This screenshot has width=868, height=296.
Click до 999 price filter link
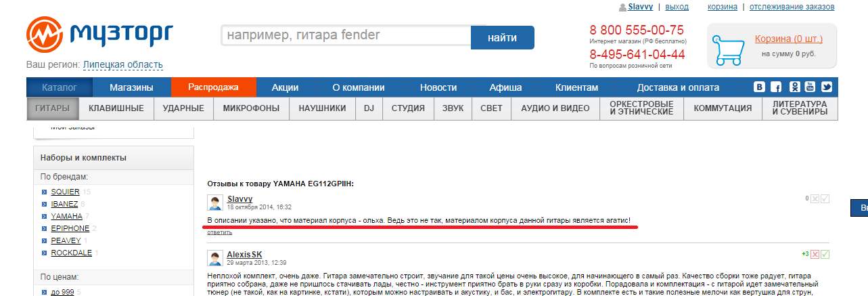(x=62, y=292)
